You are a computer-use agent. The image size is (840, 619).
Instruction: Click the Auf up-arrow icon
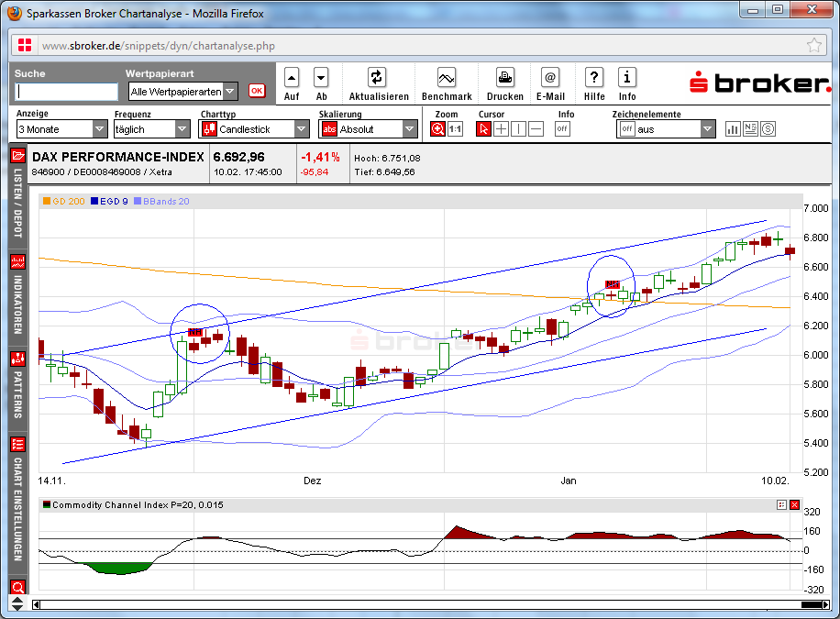[292, 78]
